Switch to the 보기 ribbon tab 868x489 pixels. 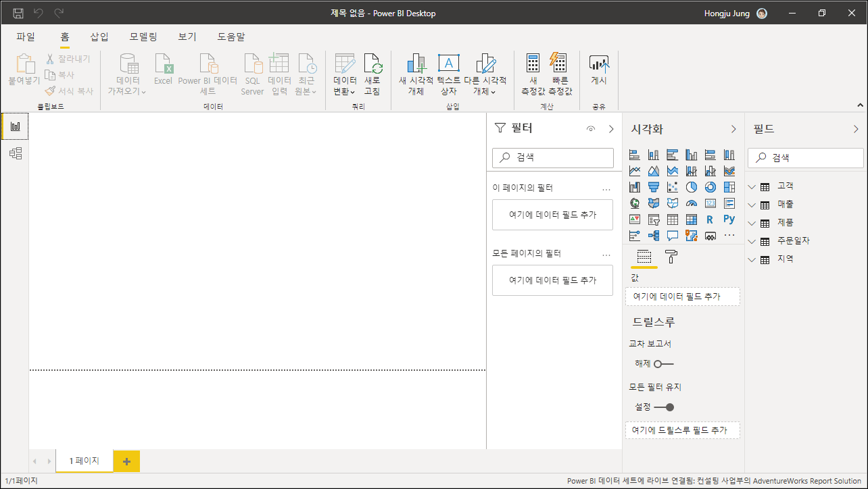pos(187,36)
